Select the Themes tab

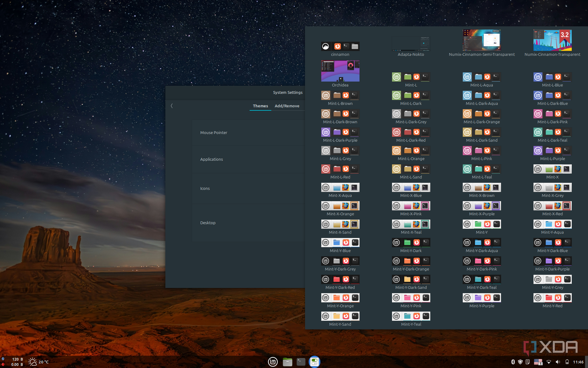(260, 106)
